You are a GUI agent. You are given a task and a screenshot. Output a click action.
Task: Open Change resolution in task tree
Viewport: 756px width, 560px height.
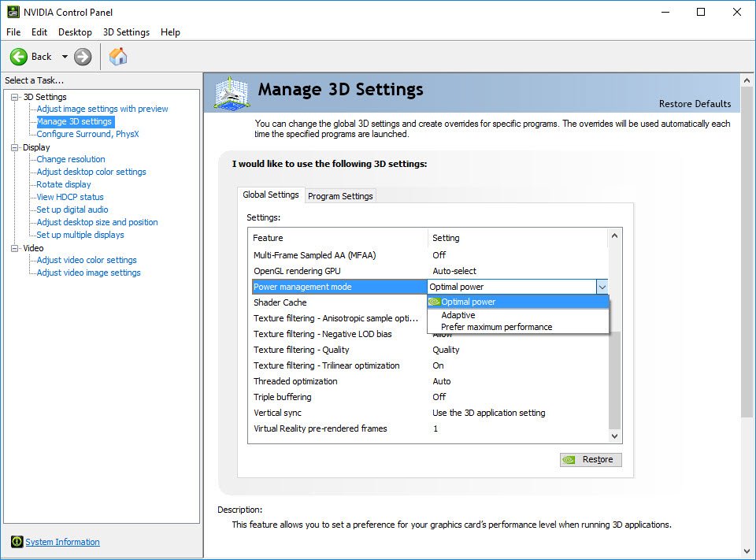pos(71,159)
